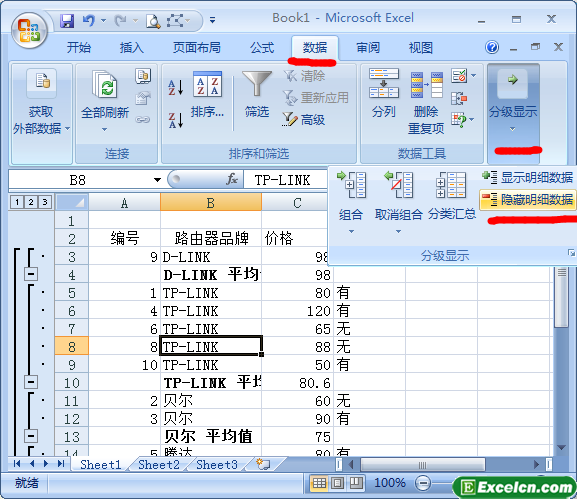The image size is (577, 499).
Task: Insert a new worksheet tab icon
Action: (263, 464)
